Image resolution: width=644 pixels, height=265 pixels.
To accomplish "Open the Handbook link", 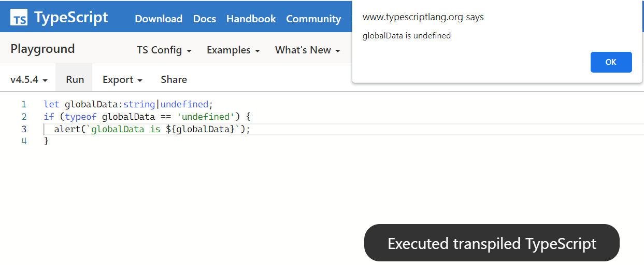I will (251, 19).
